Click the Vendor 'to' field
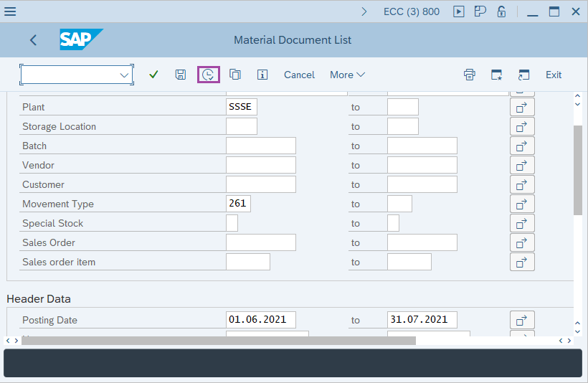 pyautogui.click(x=422, y=165)
